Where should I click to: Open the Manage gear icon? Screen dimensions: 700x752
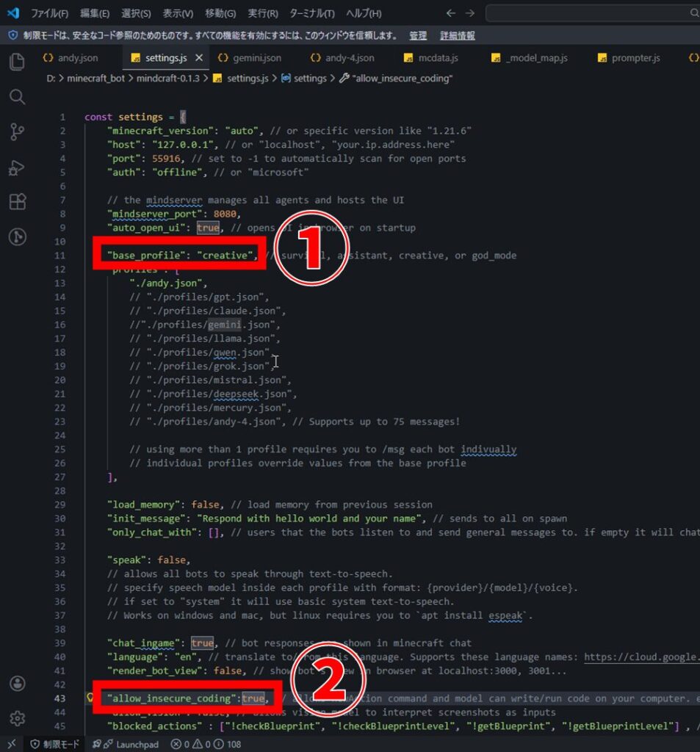[x=17, y=717]
